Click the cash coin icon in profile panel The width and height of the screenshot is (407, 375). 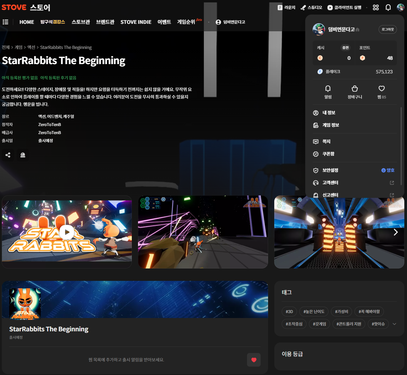[320, 58]
